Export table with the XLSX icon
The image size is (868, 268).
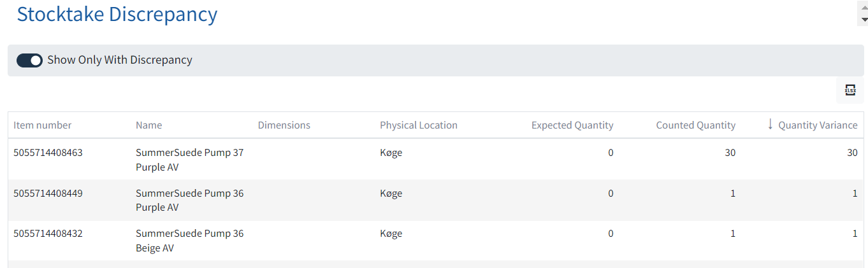[850, 90]
